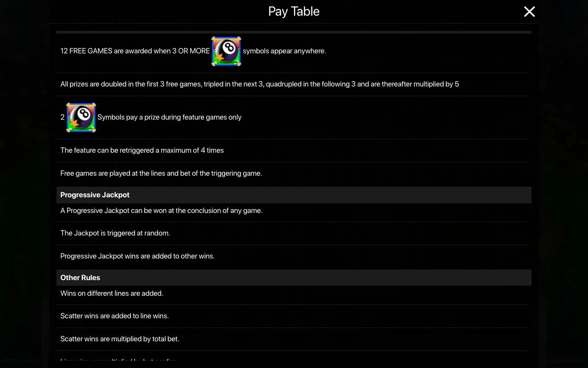Image resolution: width=588 pixels, height=368 pixels.
Task: Click 'Scatter wins are added to line wins'
Action: point(114,316)
